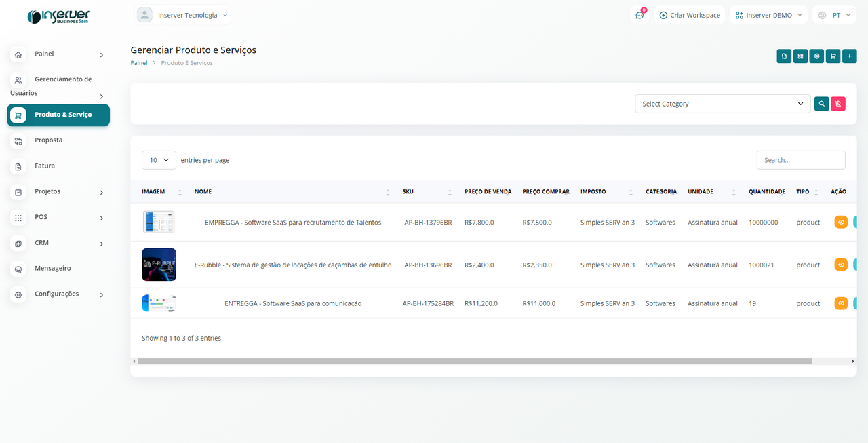Open the Fatura menu in sidebar
The height and width of the screenshot is (443, 868).
[x=45, y=166]
